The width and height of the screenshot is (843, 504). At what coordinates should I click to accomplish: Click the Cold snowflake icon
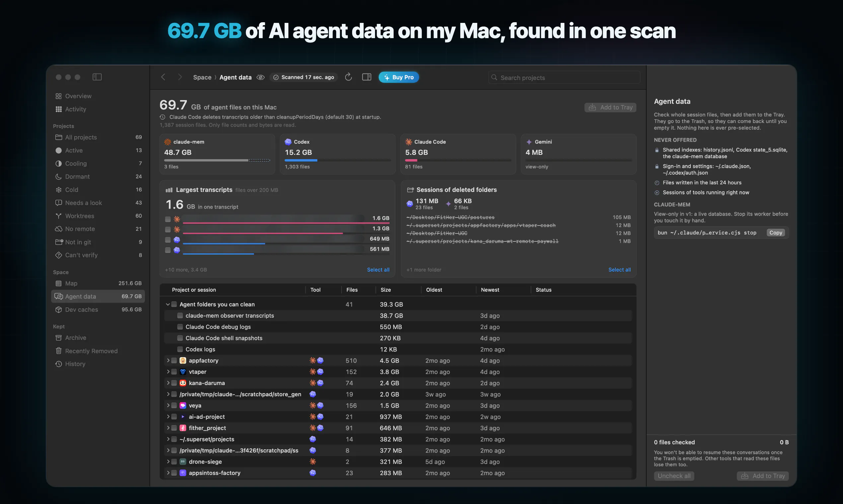[x=58, y=190]
